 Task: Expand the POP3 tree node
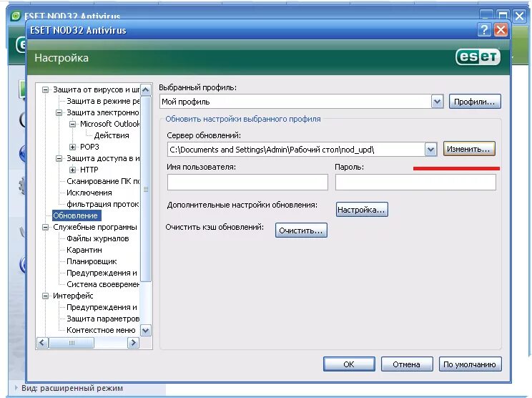[72, 147]
